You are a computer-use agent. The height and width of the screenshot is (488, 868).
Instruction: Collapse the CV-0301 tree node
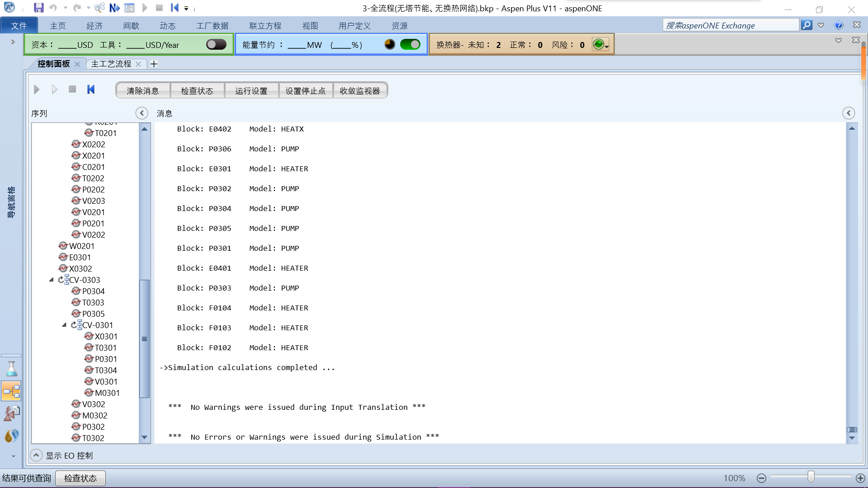64,325
